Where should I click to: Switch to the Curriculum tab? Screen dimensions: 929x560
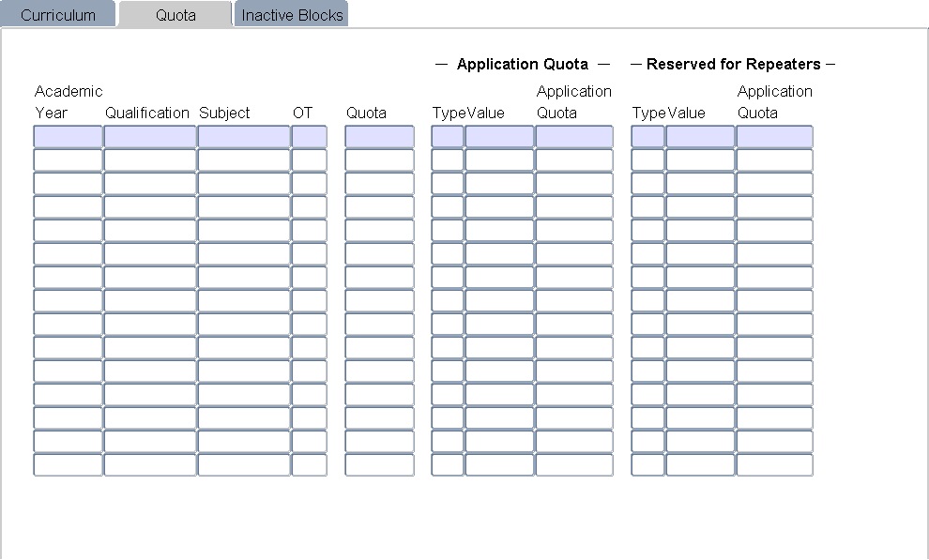point(58,15)
